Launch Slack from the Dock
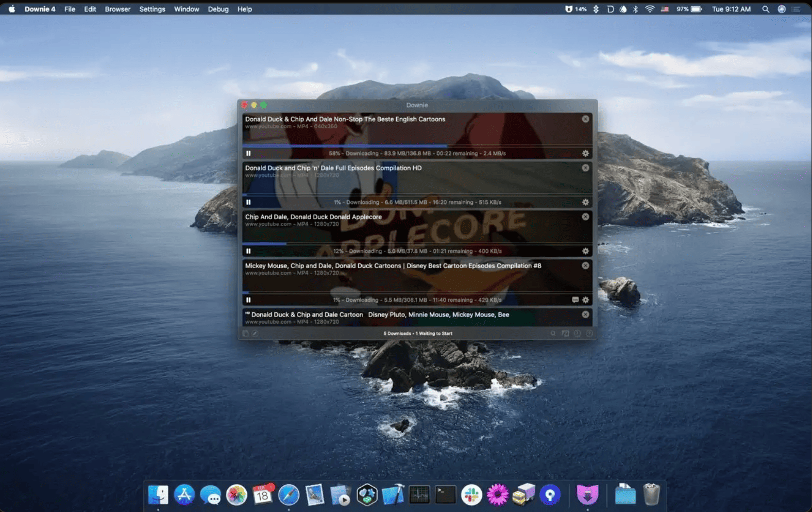Screen dimensions: 812x512 [x=471, y=495]
